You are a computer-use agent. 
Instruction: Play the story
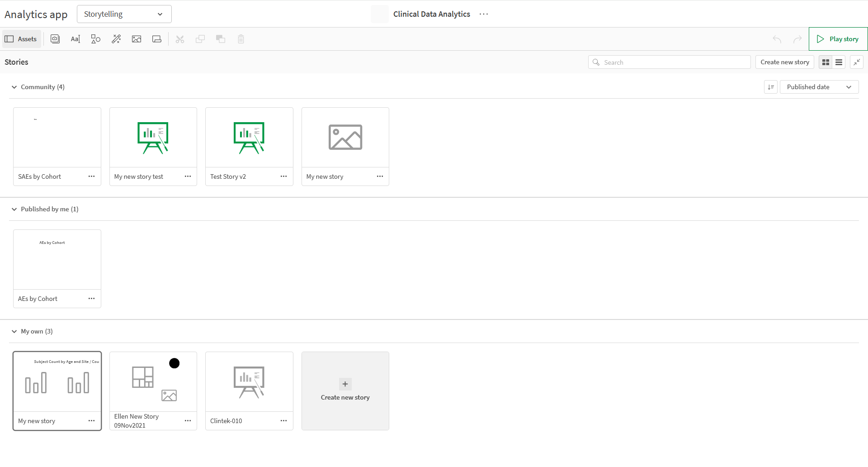838,39
